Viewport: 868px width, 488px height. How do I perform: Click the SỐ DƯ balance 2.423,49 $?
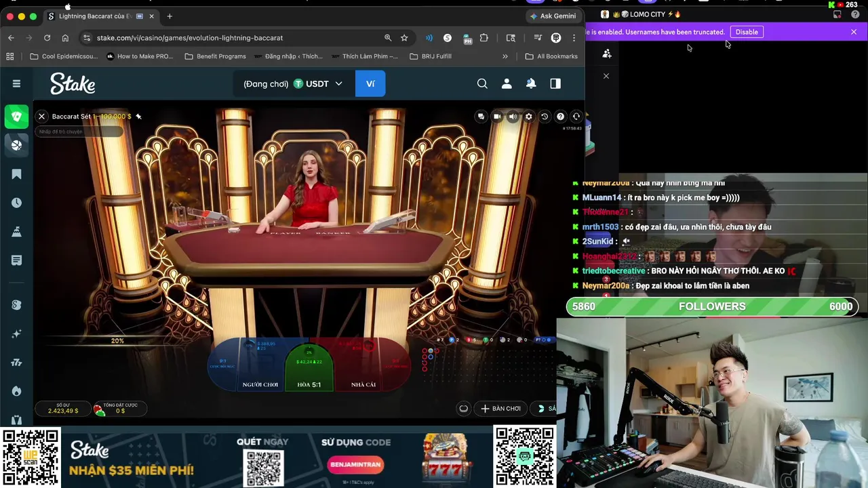point(63,408)
